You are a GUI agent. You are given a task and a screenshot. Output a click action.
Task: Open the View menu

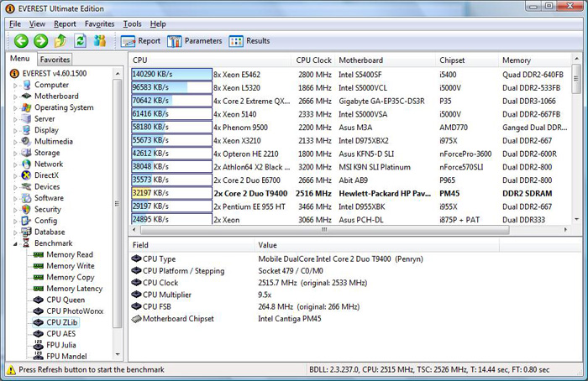37,24
